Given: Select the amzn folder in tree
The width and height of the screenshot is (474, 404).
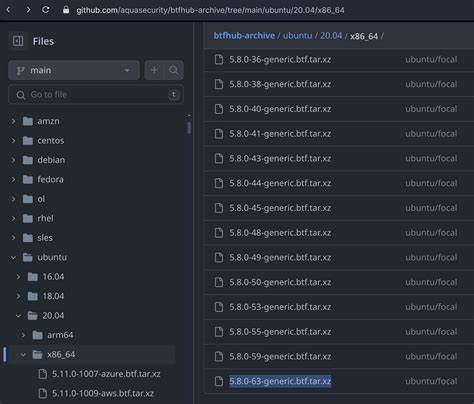Looking at the screenshot, I should 48,121.
